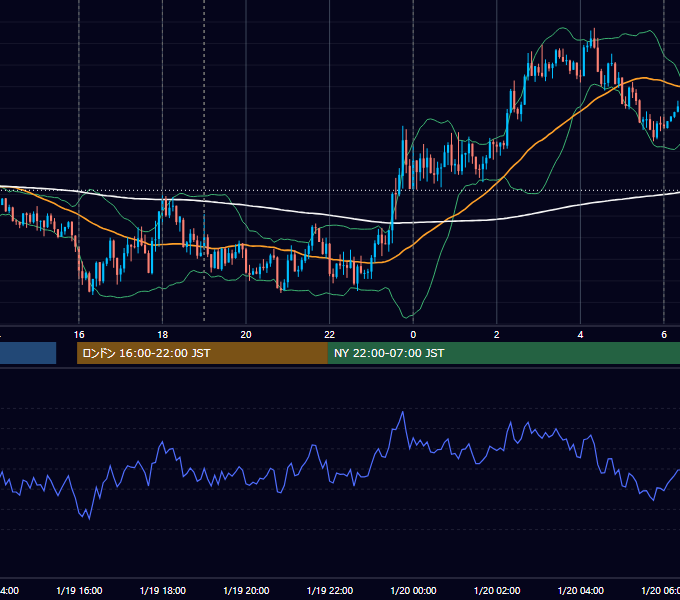This screenshot has height=600, width=680.
Task: Click the highest peak of the blue oscillator line
Action: click(403, 412)
